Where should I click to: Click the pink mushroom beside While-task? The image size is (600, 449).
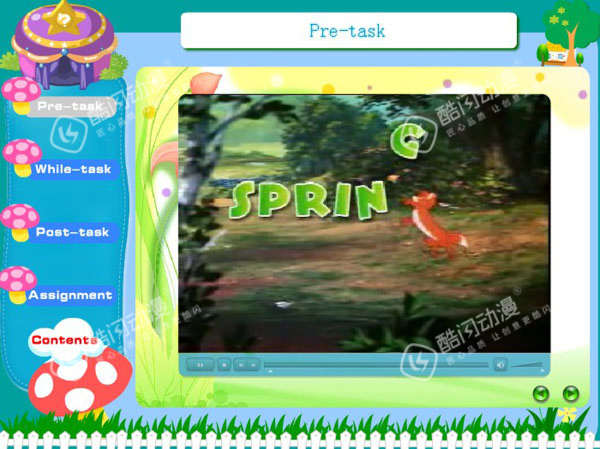[x=22, y=157]
